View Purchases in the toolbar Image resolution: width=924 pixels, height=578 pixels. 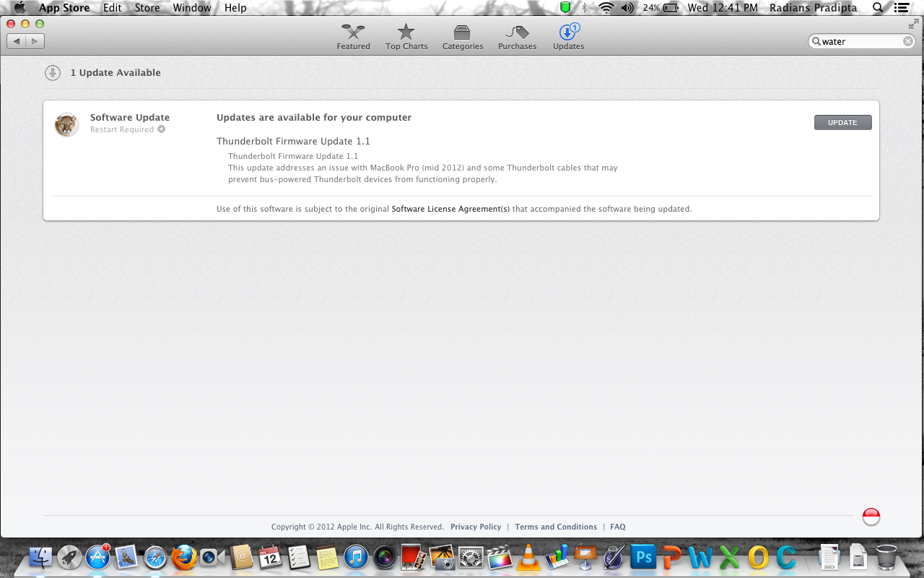click(x=517, y=37)
